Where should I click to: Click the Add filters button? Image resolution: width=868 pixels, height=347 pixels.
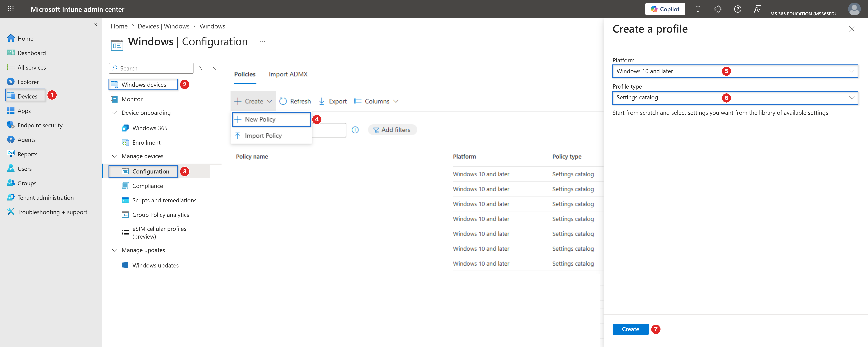tap(392, 130)
